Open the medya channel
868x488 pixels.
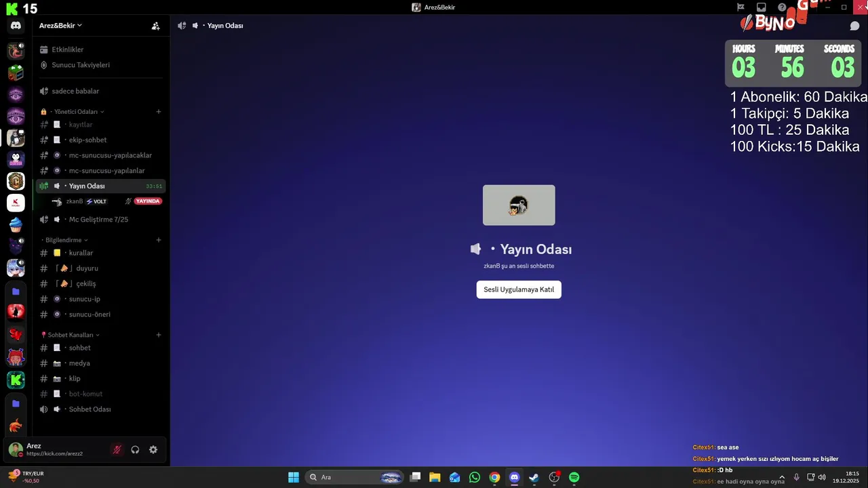[100, 363]
